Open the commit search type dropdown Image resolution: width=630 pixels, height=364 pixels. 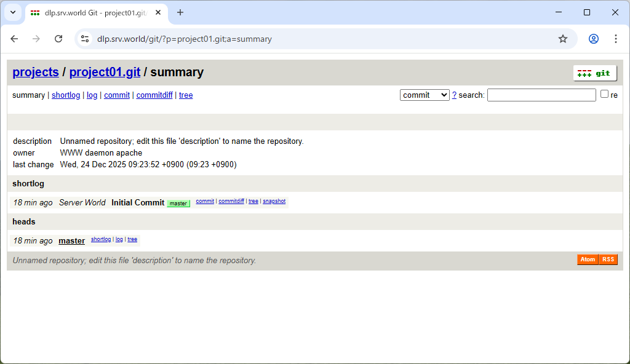point(425,95)
